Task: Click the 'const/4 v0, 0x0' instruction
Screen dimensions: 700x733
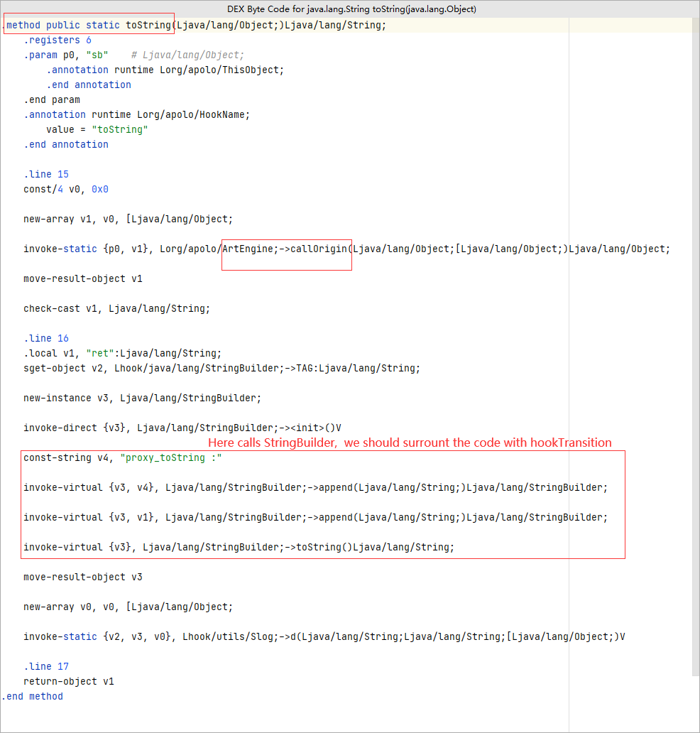Action: [x=66, y=190]
